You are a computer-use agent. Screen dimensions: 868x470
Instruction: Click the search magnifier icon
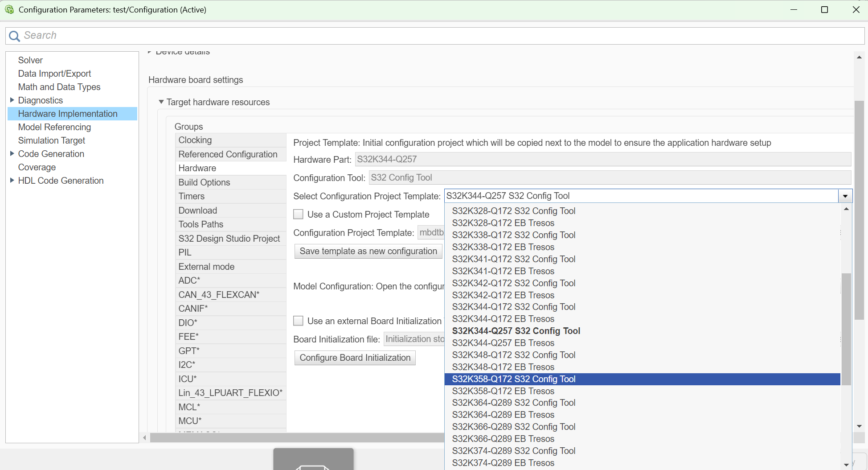(x=14, y=36)
